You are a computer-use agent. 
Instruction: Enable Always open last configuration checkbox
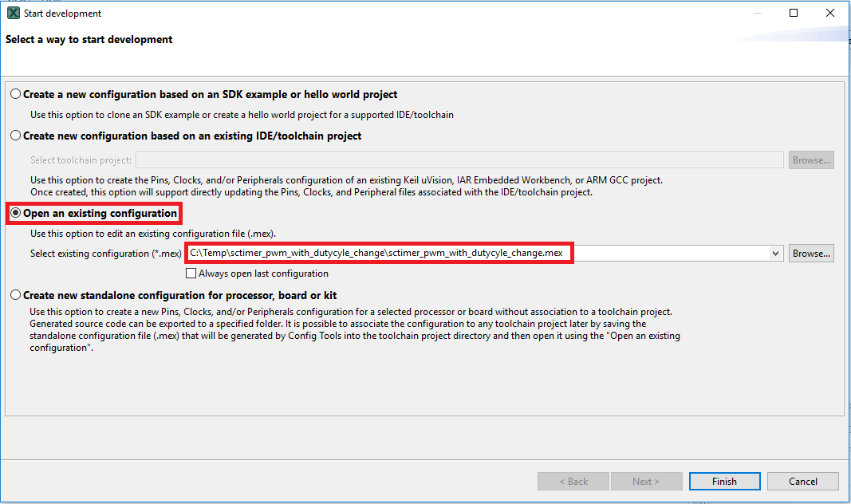191,274
